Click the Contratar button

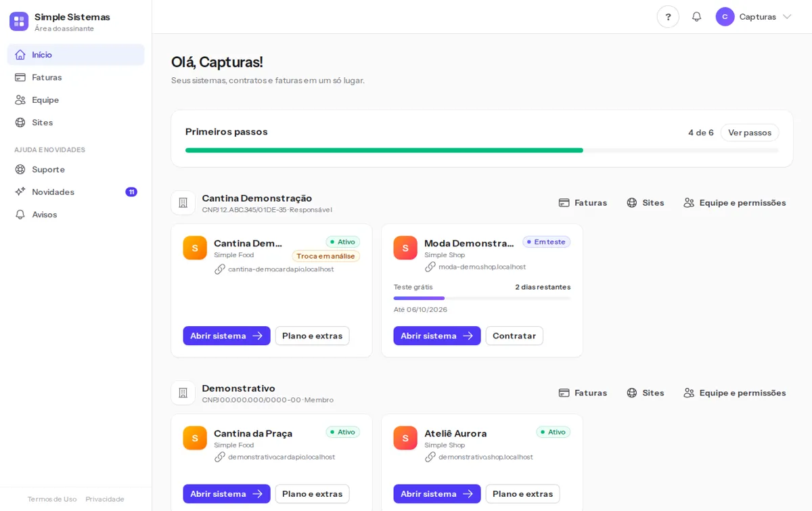tap(514, 336)
